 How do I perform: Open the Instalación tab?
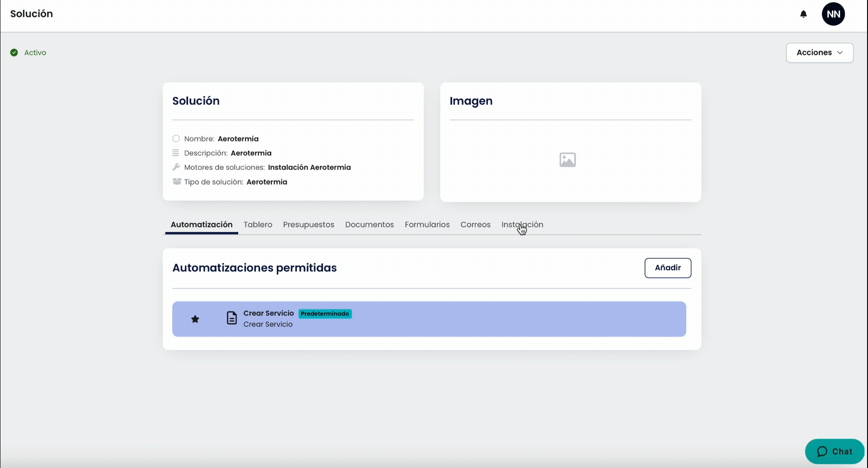(x=522, y=225)
